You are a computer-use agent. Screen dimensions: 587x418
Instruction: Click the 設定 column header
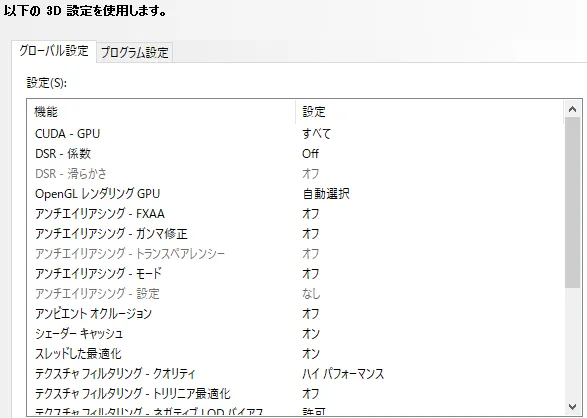(x=429, y=112)
